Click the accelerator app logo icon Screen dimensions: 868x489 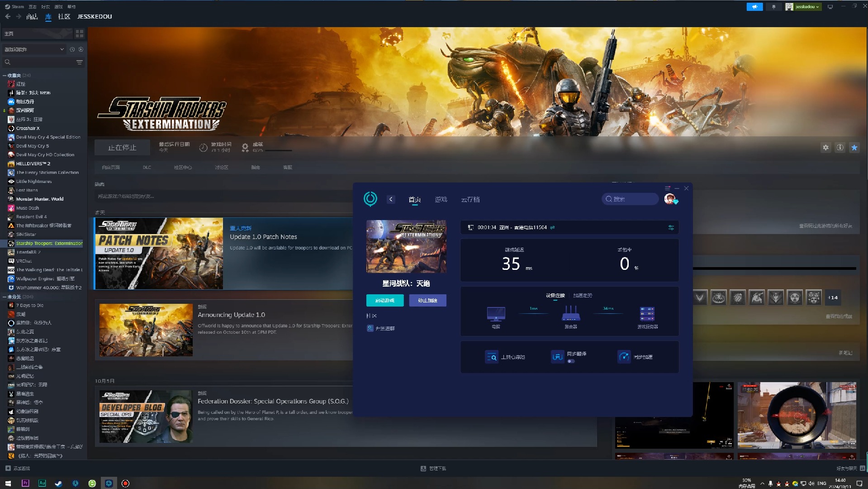coord(370,199)
